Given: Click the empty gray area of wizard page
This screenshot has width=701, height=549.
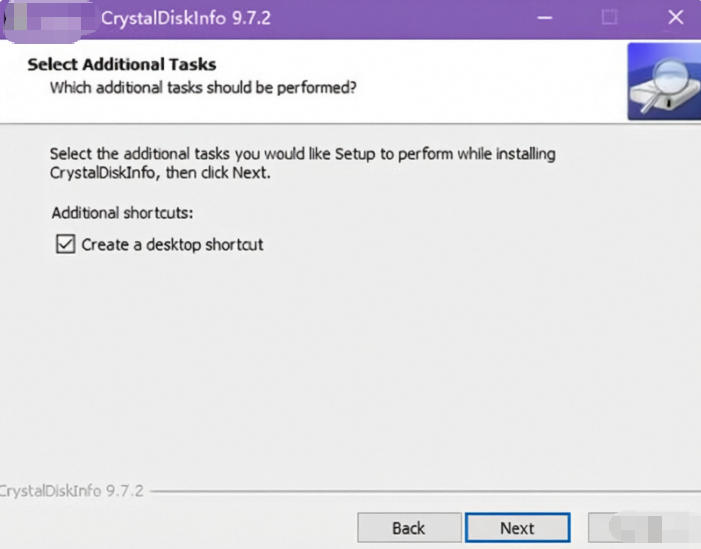Looking at the screenshot, I should tap(358, 358).
